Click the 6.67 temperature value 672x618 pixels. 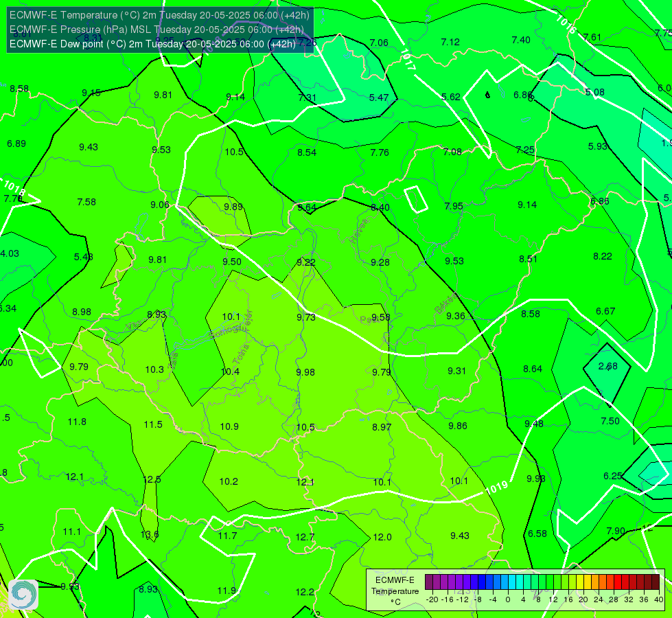[605, 311]
